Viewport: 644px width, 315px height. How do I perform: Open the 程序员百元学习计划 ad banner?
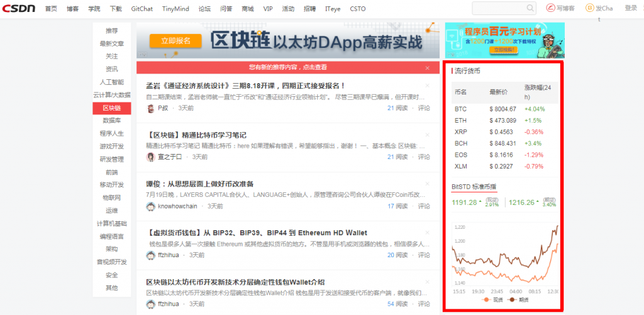point(505,40)
